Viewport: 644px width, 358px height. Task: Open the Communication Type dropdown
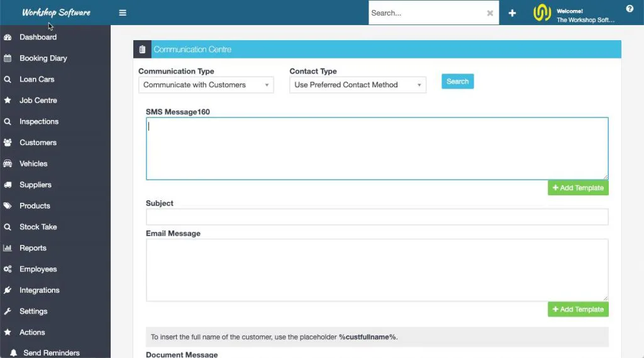(206, 85)
